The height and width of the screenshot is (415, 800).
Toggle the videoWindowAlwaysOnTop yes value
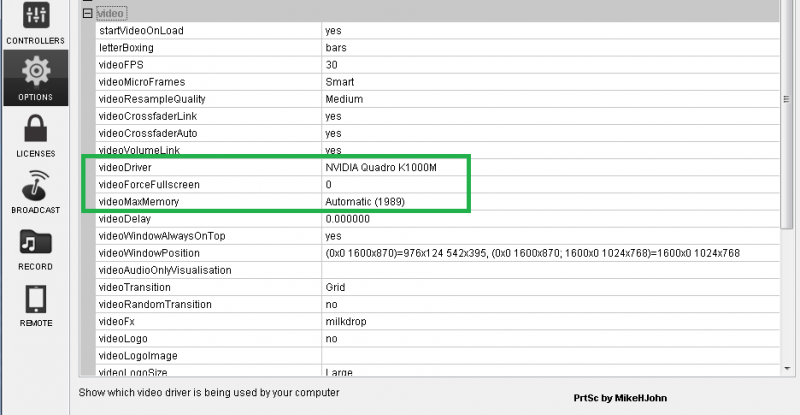[333, 236]
